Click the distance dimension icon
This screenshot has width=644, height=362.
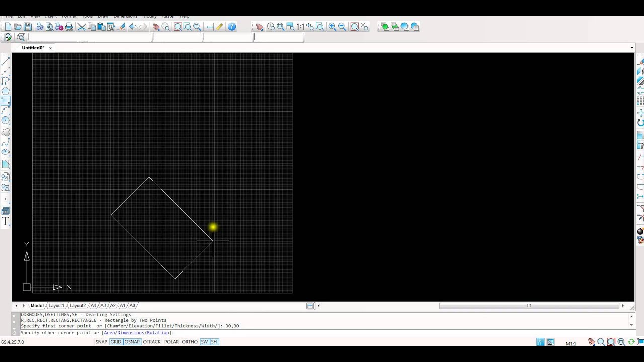point(210,27)
